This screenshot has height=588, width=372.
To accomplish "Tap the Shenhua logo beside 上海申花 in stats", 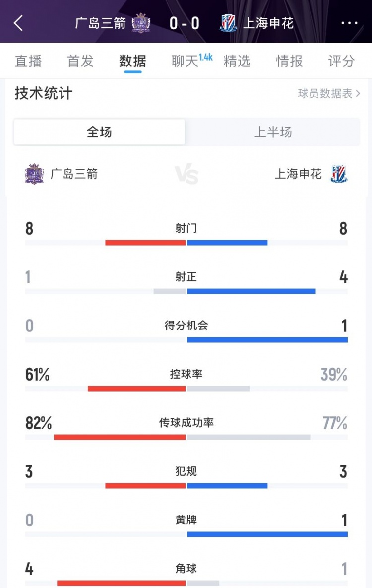I will (339, 174).
